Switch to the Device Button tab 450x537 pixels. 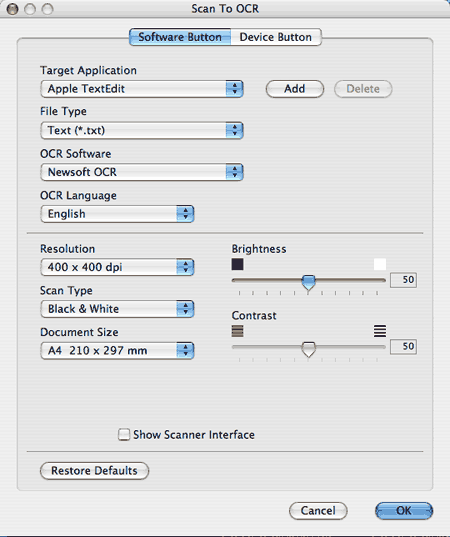[x=276, y=37]
